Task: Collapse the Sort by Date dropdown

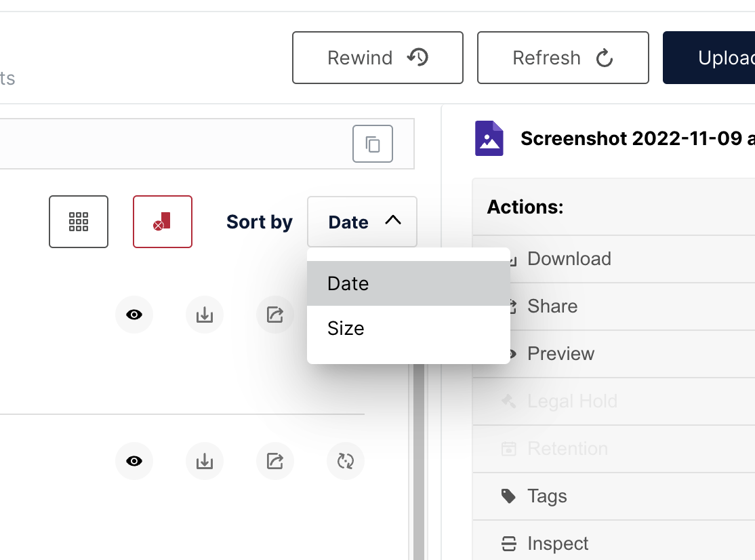Action: [362, 222]
